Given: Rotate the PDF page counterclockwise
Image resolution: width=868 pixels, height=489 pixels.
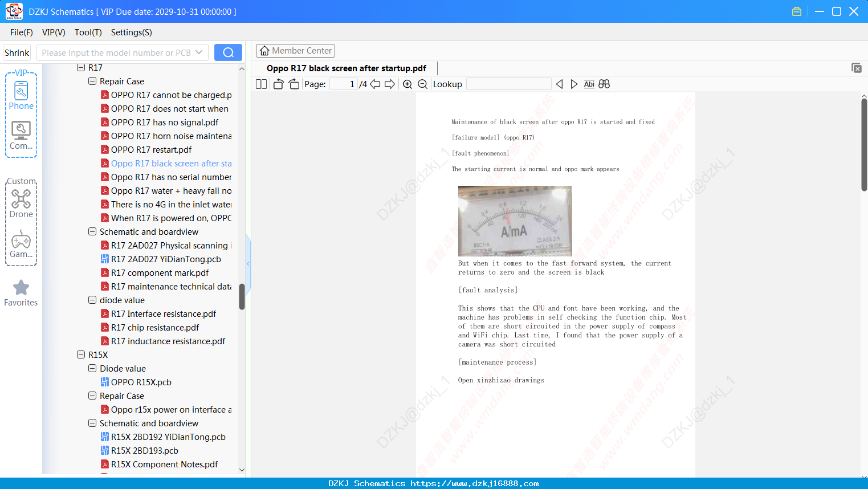Looking at the screenshot, I should pos(278,84).
